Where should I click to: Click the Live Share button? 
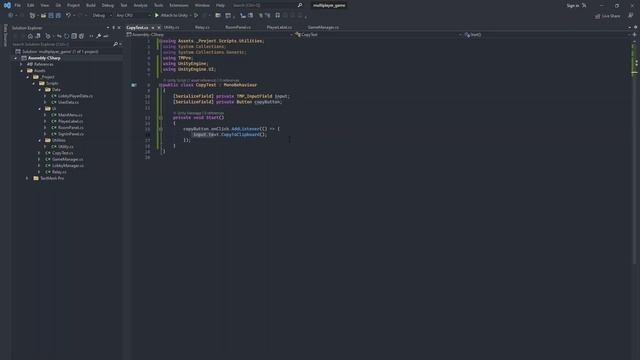pos(607,16)
